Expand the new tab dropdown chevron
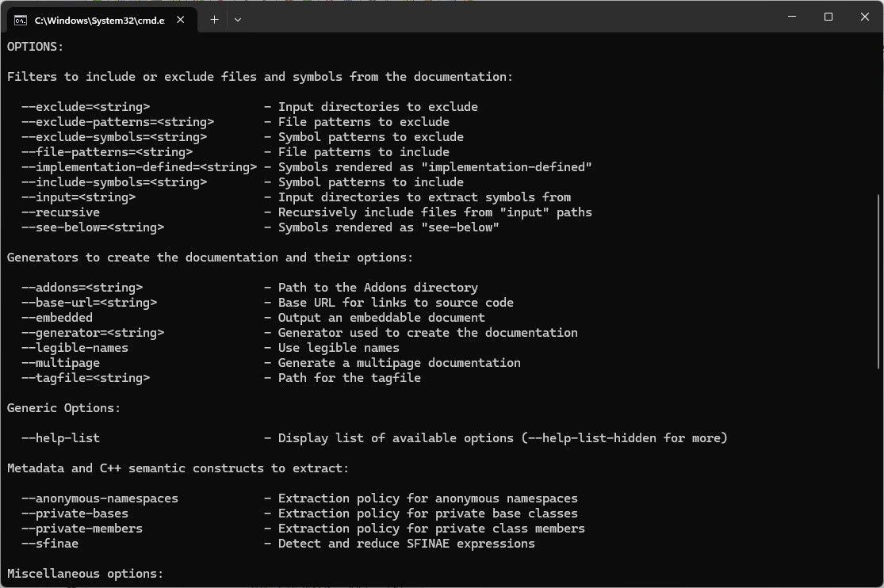The image size is (884, 588). coord(238,20)
